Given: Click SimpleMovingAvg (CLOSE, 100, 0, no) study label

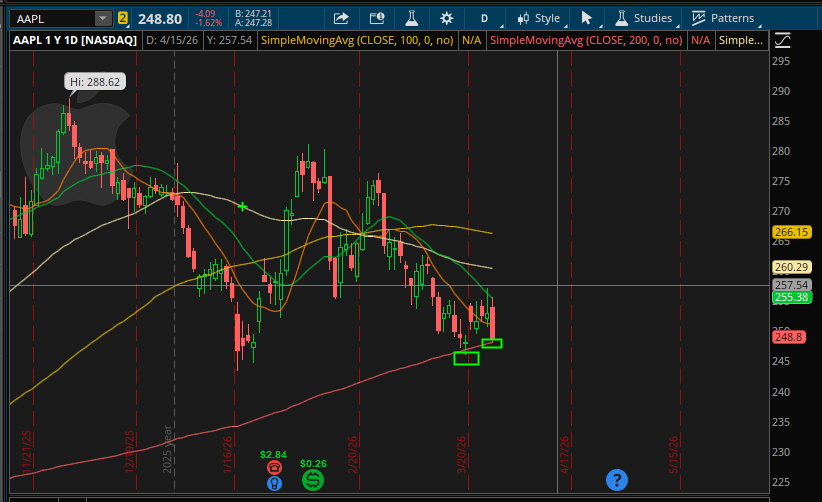Looking at the screenshot, I should 357,40.
